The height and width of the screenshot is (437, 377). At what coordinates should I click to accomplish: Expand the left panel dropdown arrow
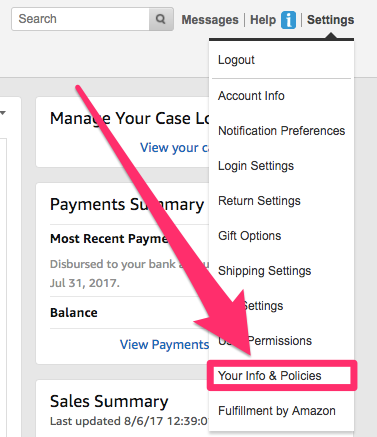(x=3, y=113)
